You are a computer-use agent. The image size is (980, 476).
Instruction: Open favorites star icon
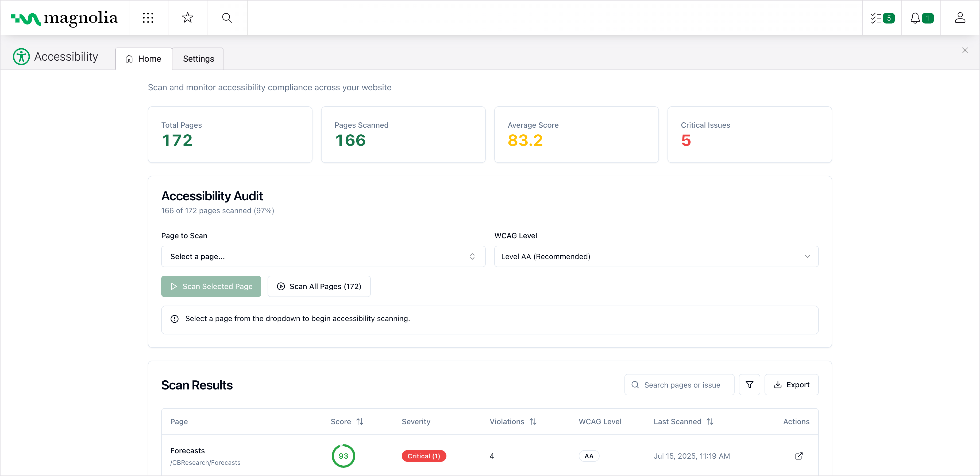[x=188, y=18]
